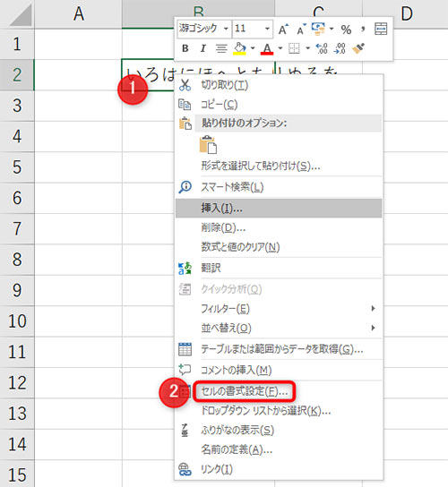Toggle italic formatting in mini toolbar
Screen dimensions: 448x487
point(203,48)
